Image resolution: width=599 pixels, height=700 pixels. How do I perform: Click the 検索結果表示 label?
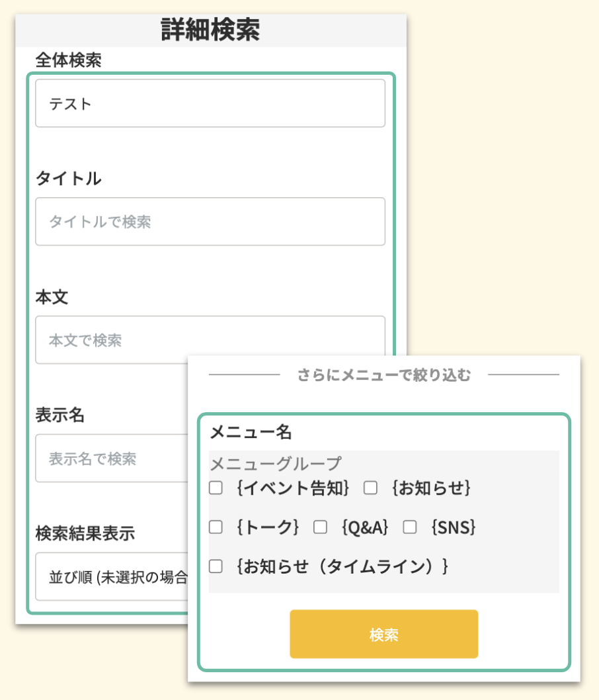click(x=85, y=533)
